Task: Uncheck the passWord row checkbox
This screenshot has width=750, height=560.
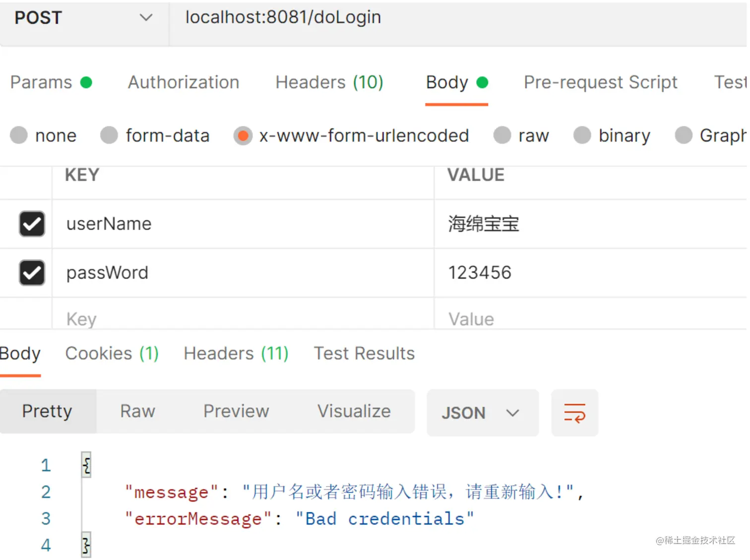Action: (x=32, y=272)
